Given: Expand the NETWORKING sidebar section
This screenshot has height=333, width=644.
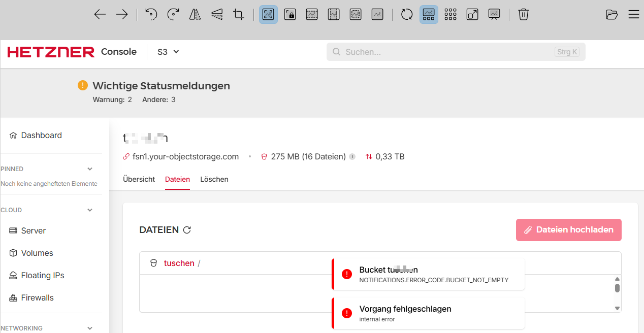Looking at the screenshot, I should click(x=90, y=328).
